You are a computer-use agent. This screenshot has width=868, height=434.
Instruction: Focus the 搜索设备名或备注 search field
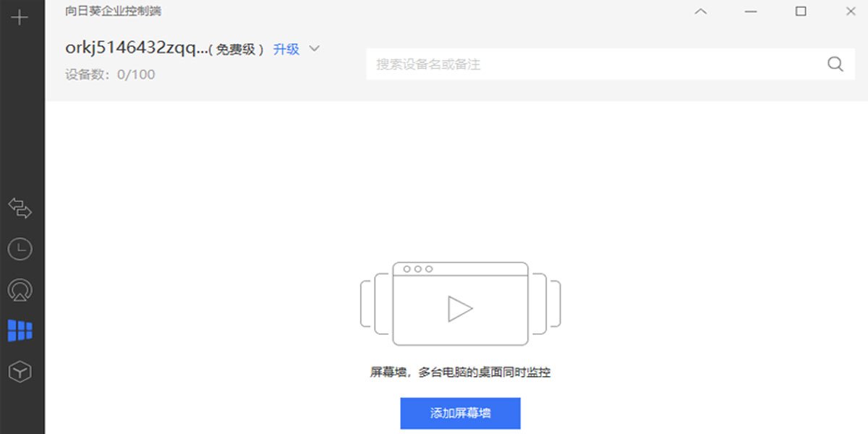[593, 64]
